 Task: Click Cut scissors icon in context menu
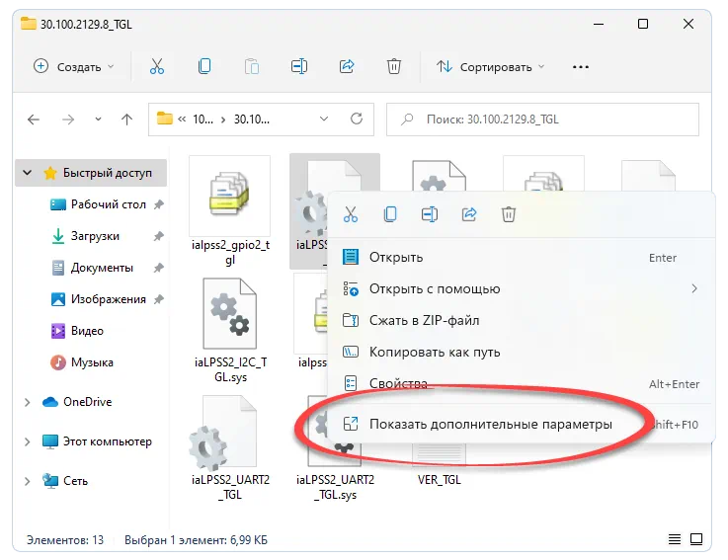click(351, 214)
